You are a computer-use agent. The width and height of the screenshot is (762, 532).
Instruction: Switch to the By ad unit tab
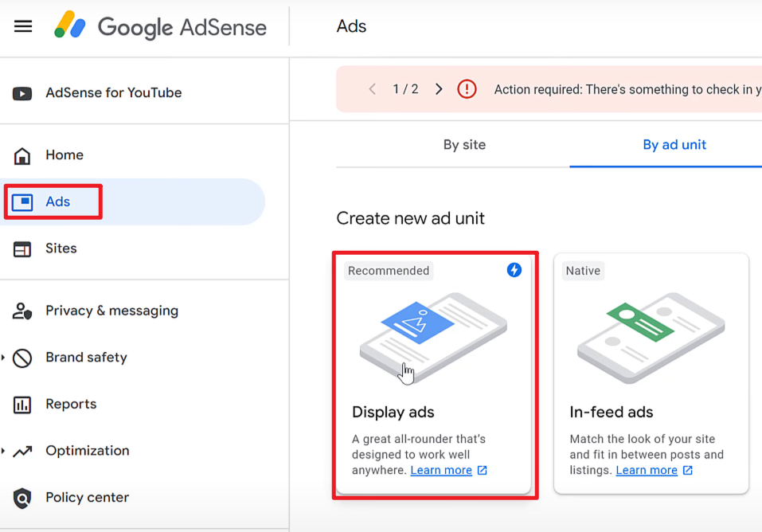pyautogui.click(x=674, y=145)
